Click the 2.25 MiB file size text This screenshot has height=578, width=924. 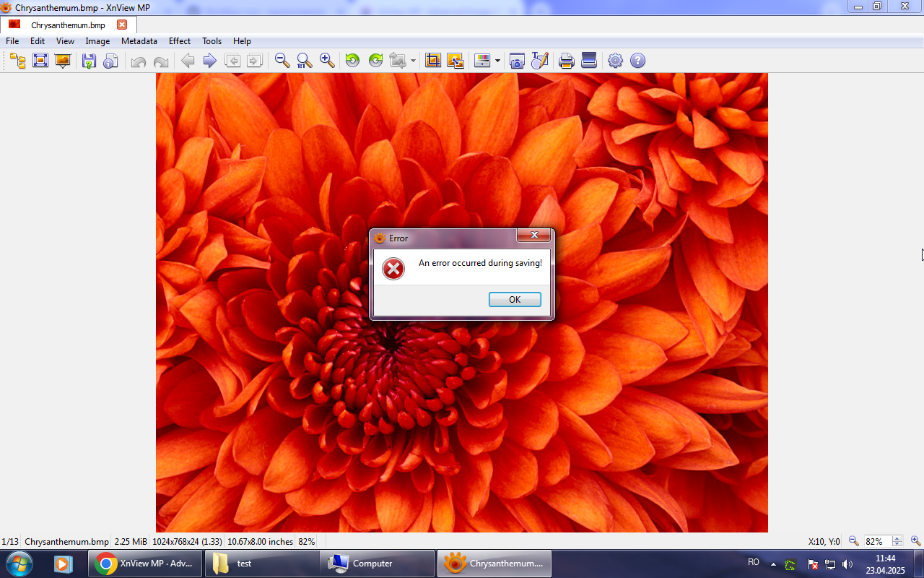(131, 541)
